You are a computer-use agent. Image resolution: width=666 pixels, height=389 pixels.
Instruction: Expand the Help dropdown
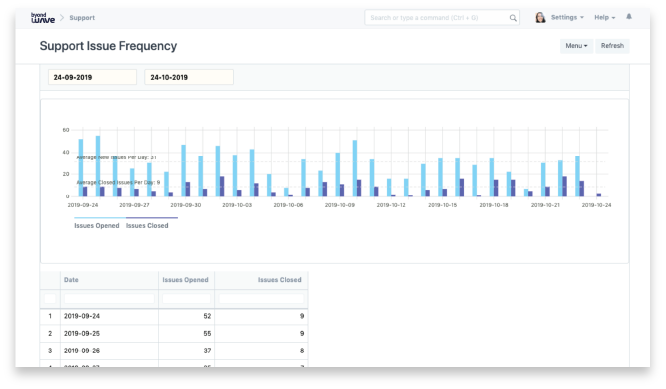pos(604,17)
